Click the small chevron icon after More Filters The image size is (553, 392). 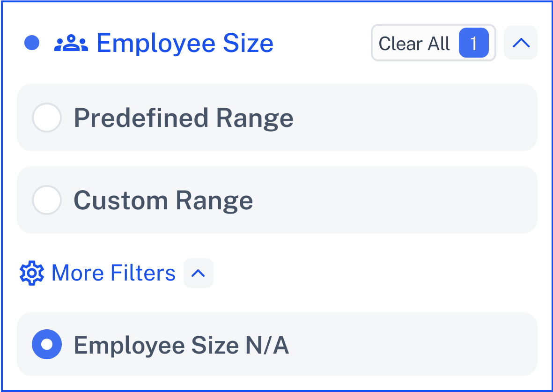click(x=198, y=273)
